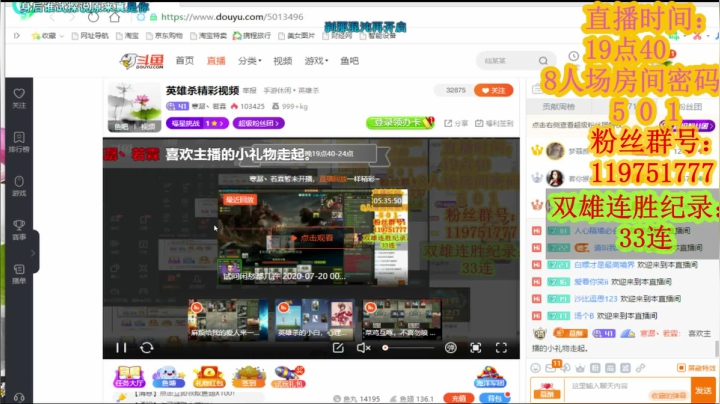
Task: Open 排行榜 in left sidebar
Action: coord(19,142)
